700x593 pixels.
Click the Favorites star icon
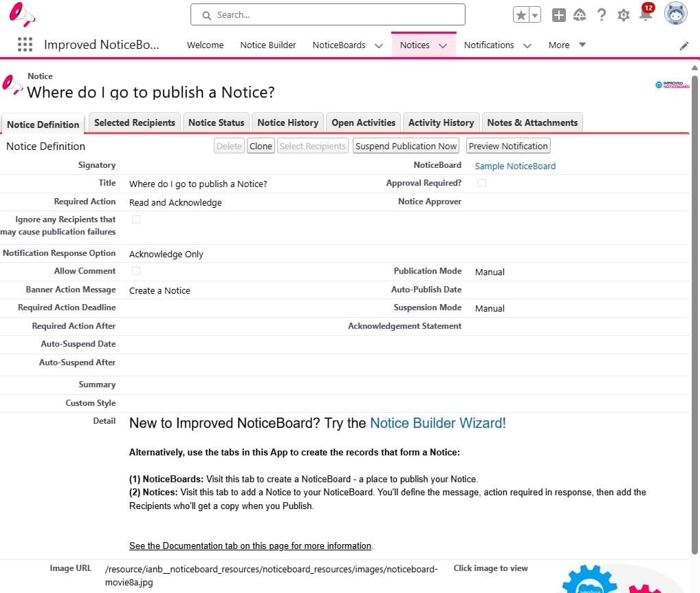click(521, 14)
